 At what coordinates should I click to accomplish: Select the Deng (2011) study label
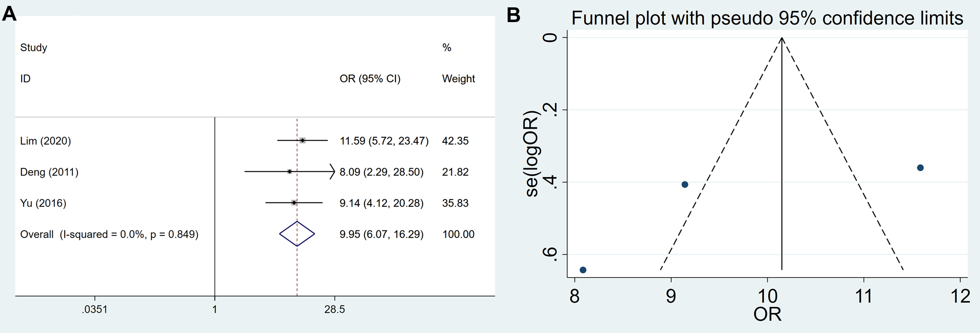49,172
